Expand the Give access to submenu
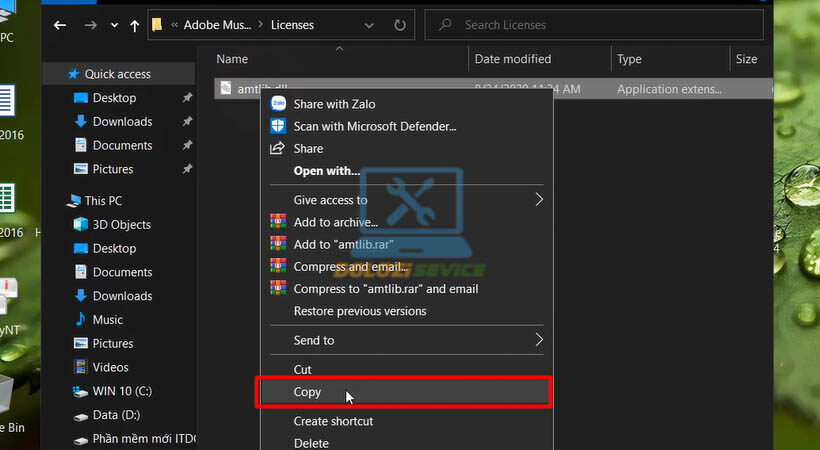820x450 pixels. point(539,200)
